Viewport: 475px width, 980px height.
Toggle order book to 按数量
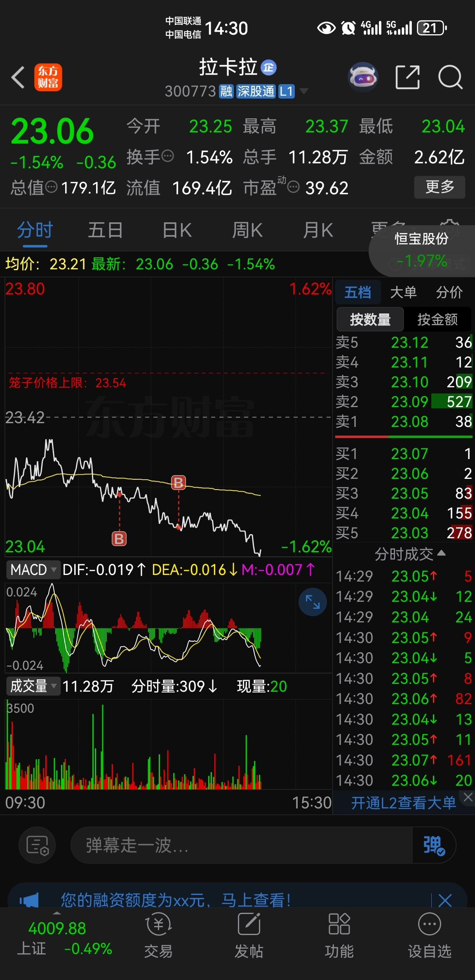(370, 319)
